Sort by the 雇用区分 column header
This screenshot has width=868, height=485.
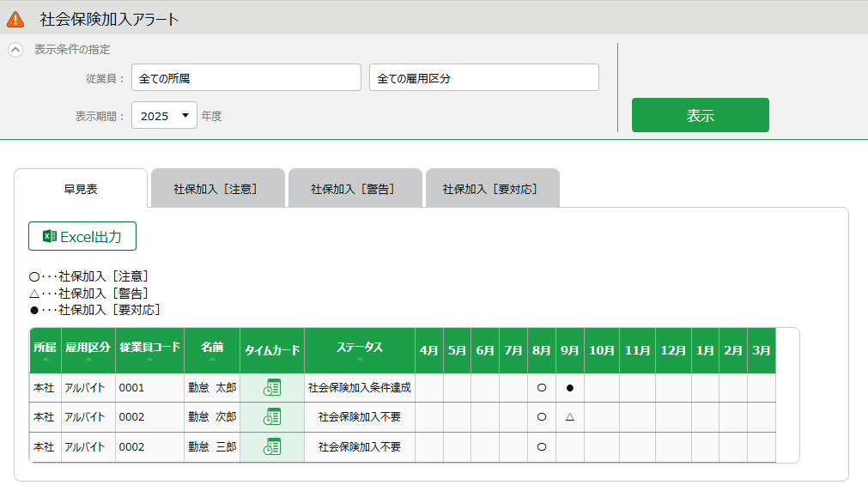click(88, 350)
